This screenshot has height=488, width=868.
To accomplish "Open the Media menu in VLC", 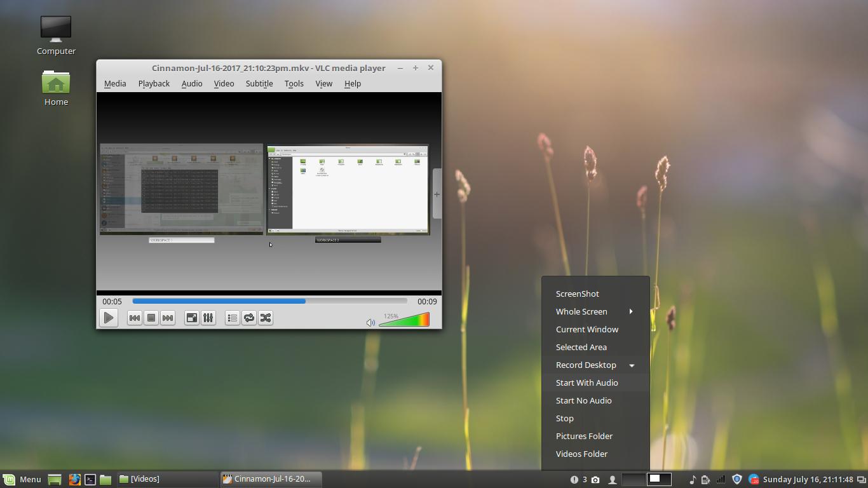I will pyautogui.click(x=115, y=83).
